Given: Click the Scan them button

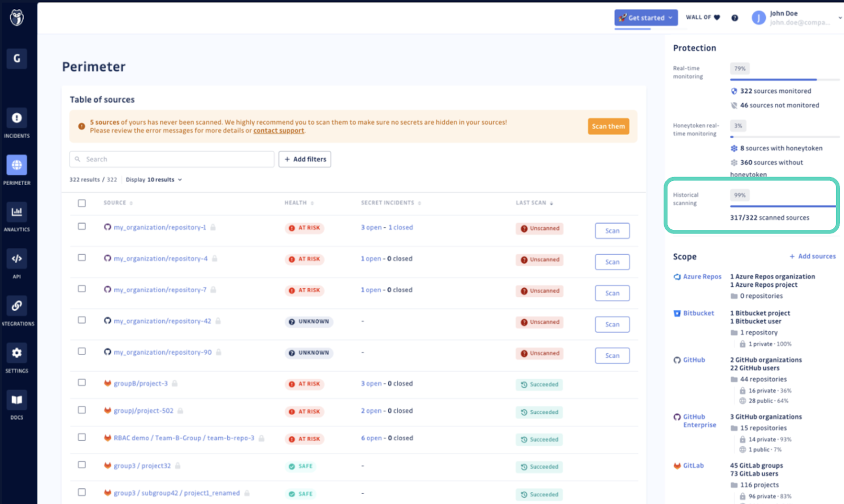Looking at the screenshot, I should click(x=608, y=126).
